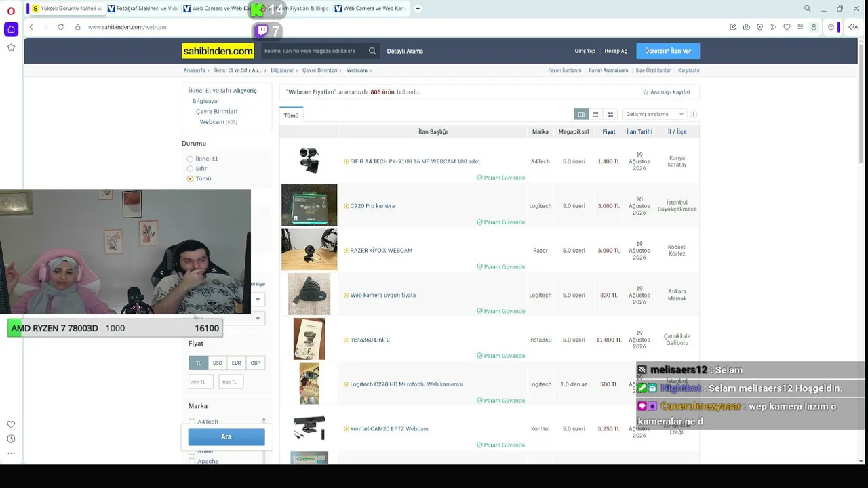Click info icon beside sorting dropdown
The image size is (868, 488).
(x=693, y=115)
